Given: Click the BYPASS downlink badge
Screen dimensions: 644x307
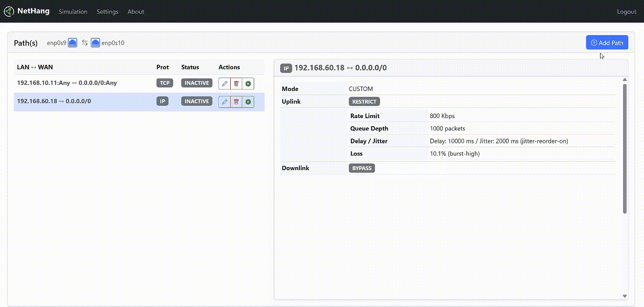Looking at the screenshot, I should 362,168.
